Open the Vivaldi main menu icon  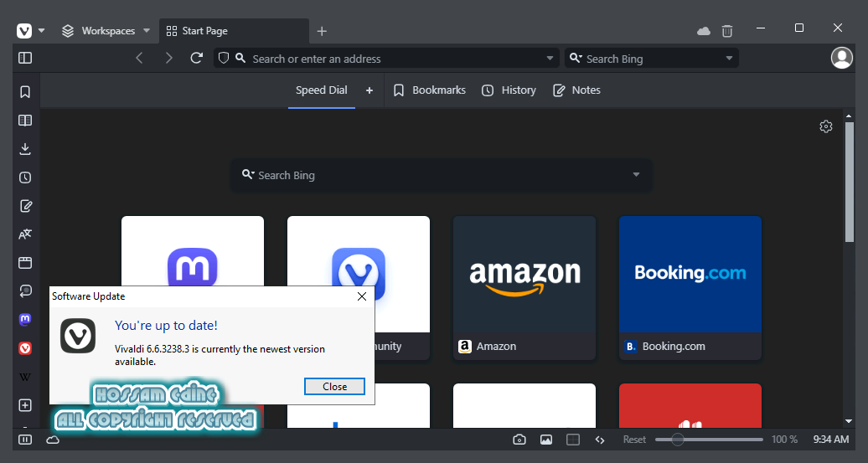(24, 31)
